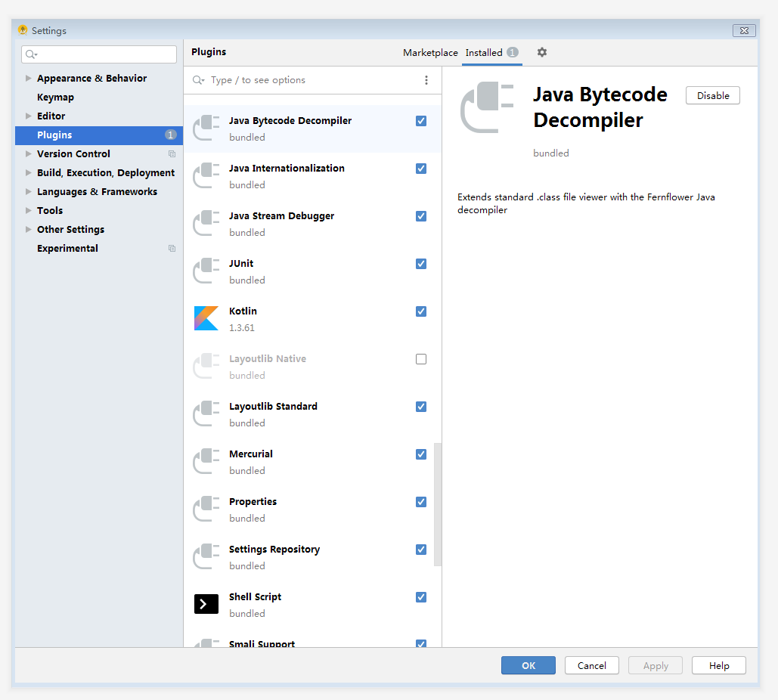Click the Cancel button
This screenshot has height=700, width=778.
pos(591,665)
